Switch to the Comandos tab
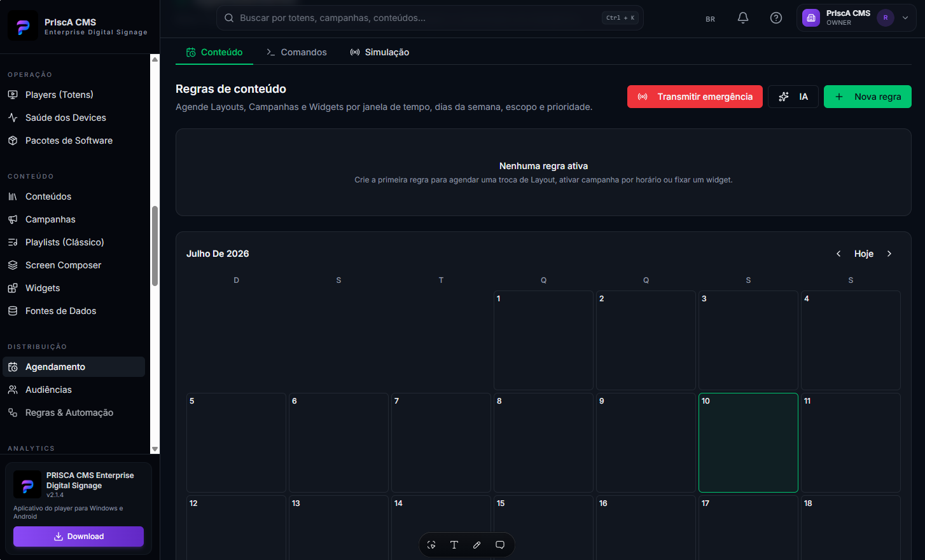925x560 pixels. (296, 52)
